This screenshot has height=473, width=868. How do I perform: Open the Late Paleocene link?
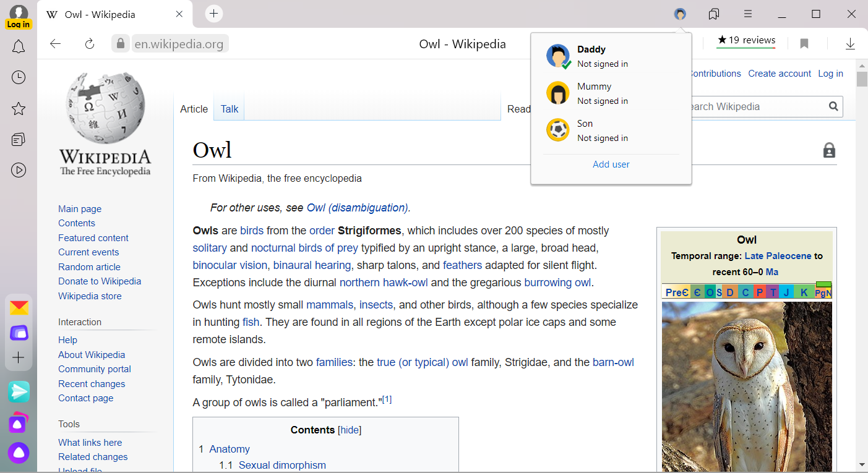pos(778,256)
